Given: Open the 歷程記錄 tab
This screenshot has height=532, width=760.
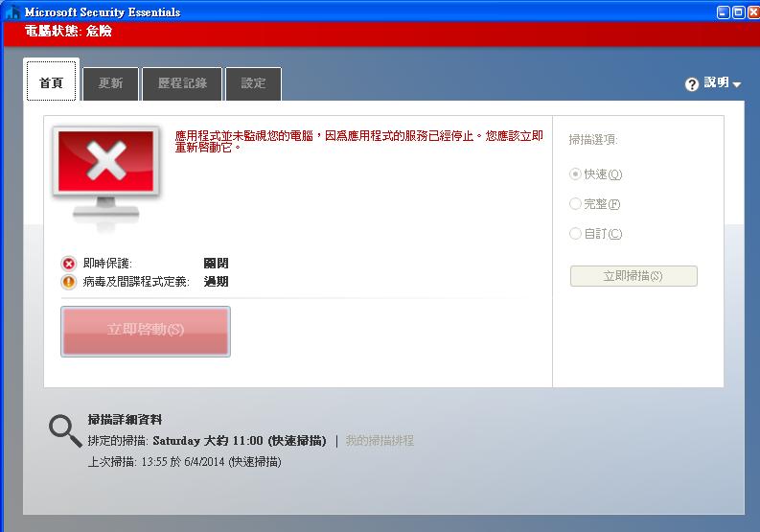Looking at the screenshot, I should point(182,83).
